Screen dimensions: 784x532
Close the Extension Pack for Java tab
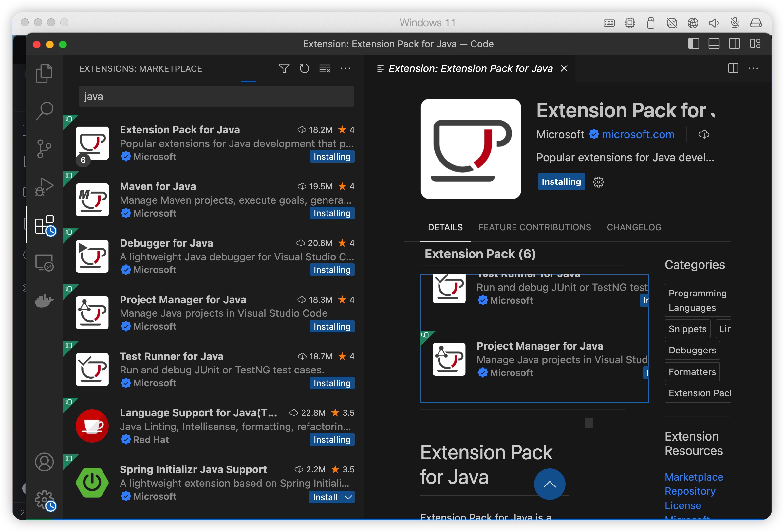click(x=564, y=68)
